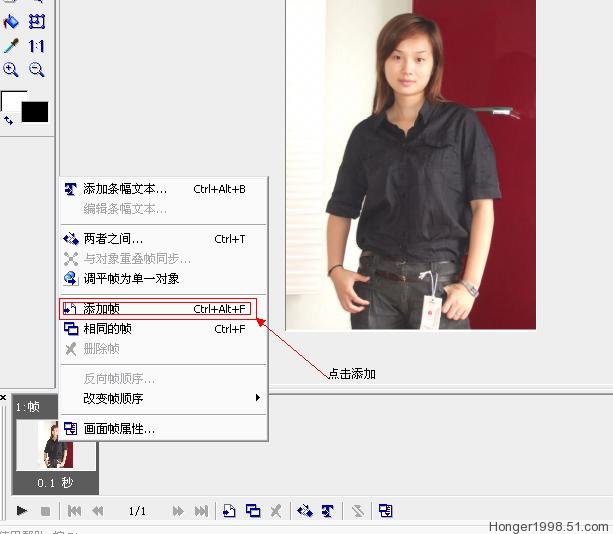Select the zoom in magnifier tool
The image size is (613, 534).
tap(11, 70)
